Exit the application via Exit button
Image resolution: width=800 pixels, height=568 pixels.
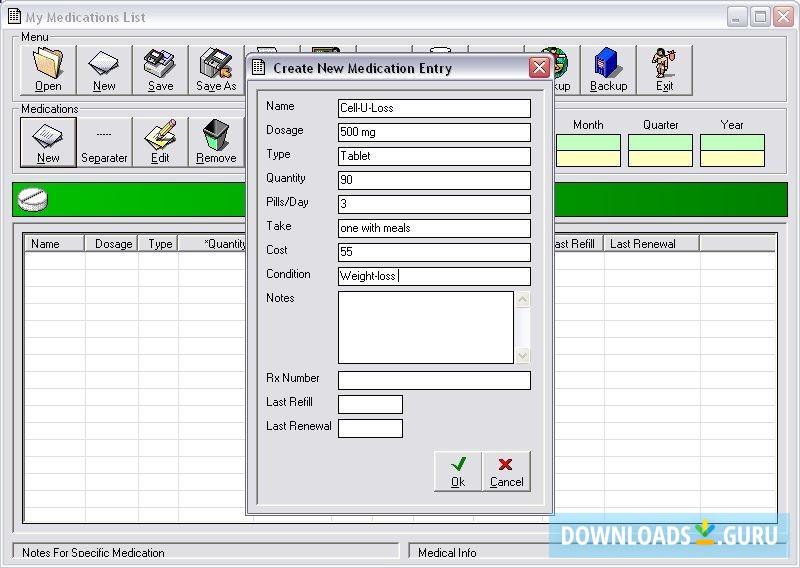(x=664, y=70)
